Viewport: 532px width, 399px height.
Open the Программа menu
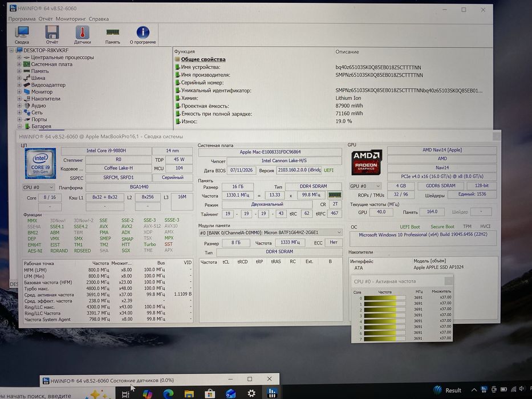click(x=22, y=19)
